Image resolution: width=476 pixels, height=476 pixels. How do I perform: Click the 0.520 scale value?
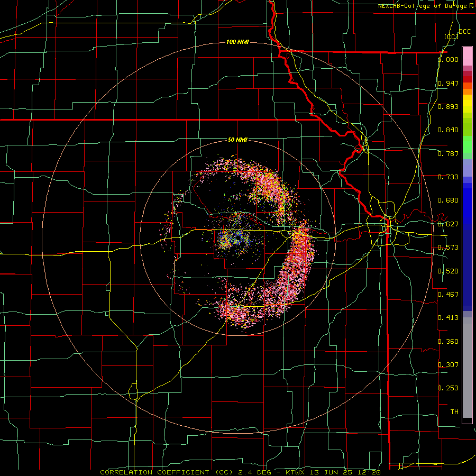(448, 271)
